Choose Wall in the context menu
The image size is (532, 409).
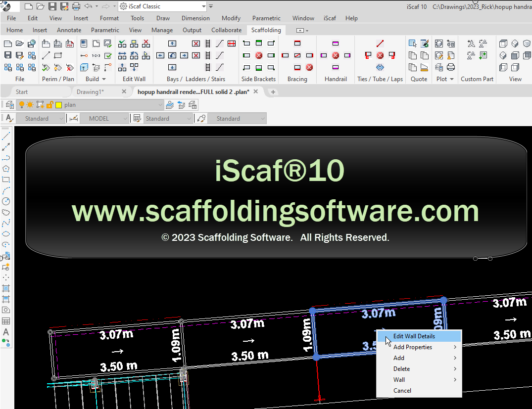coord(419,379)
